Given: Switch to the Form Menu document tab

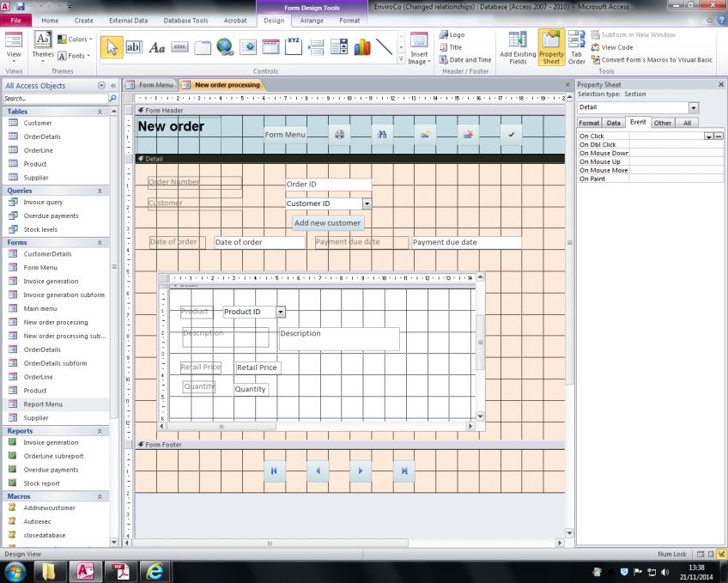Looking at the screenshot, I should [151, 85].
